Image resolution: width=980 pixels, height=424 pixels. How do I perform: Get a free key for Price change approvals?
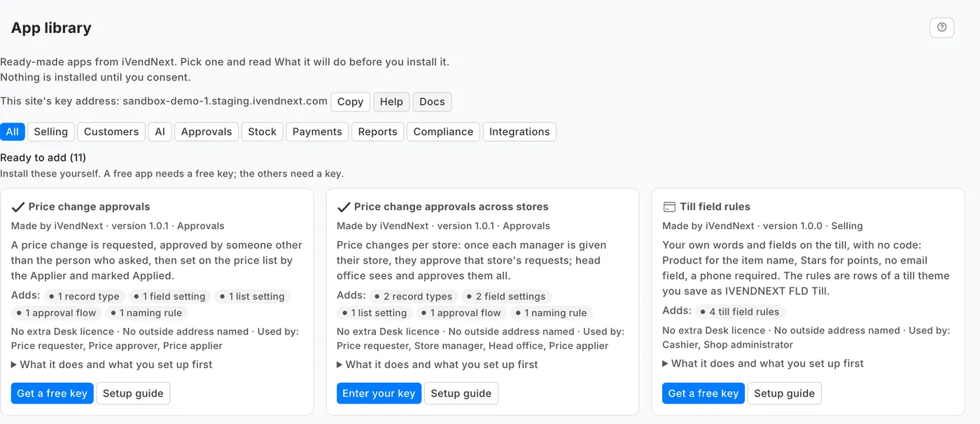[52, 393]
